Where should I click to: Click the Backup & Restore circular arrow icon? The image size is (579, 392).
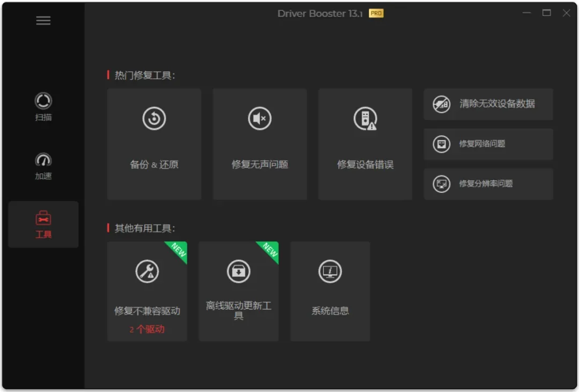coord(154,118)
